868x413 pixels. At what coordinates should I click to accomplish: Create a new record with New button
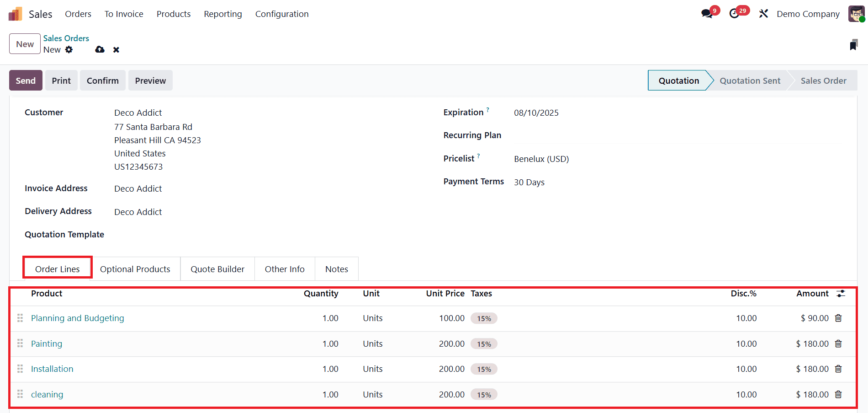(x=25, y=44)
